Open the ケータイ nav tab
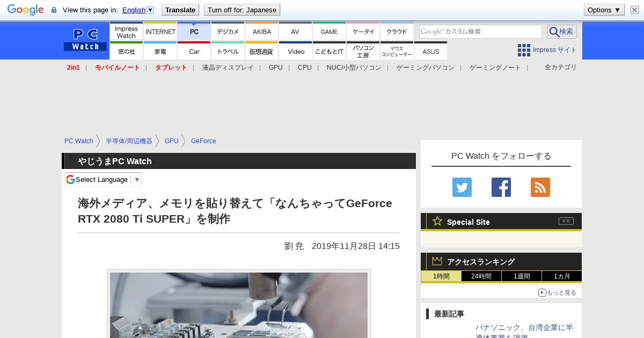 click(363, 32)
